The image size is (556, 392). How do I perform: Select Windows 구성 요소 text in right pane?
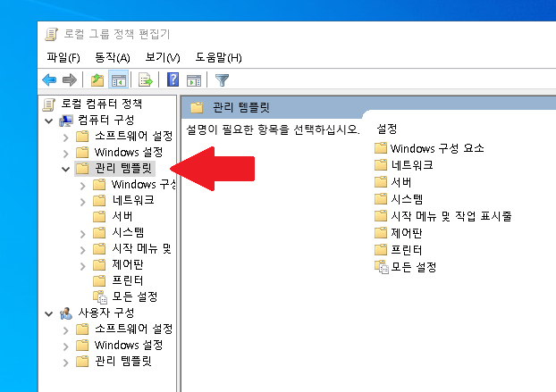[x=437, y=148]
